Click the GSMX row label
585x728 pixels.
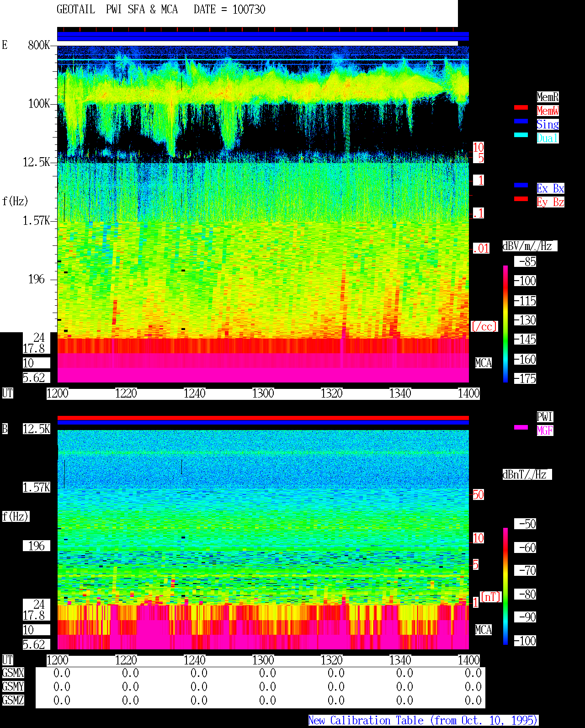click(13, 673)
